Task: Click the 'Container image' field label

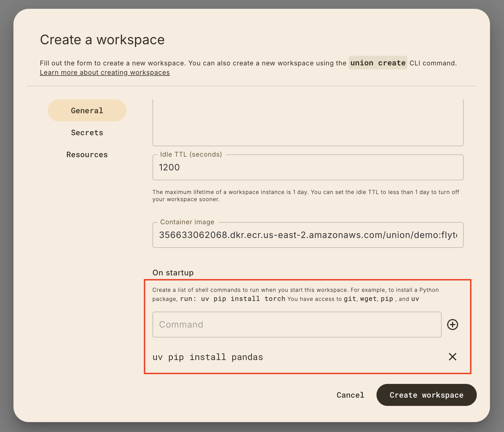Action: [x=187, y=222]
